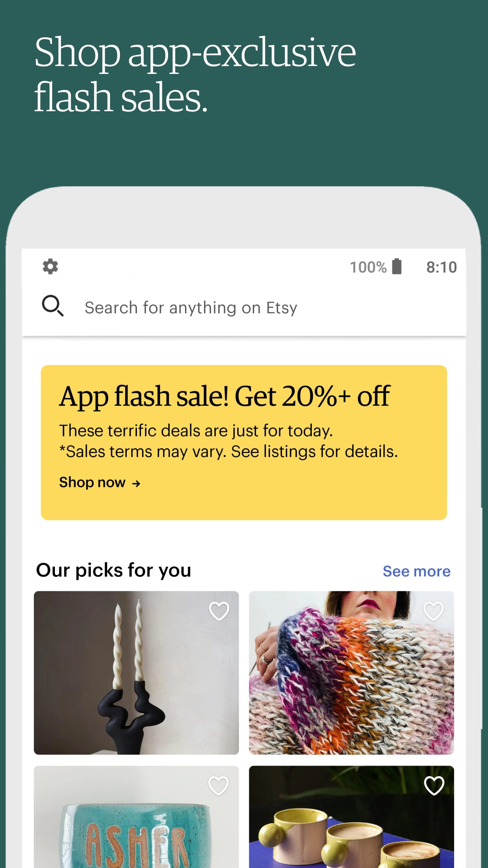Tap the 100% battery percentage text
The image size is (488, 868).
368,267
